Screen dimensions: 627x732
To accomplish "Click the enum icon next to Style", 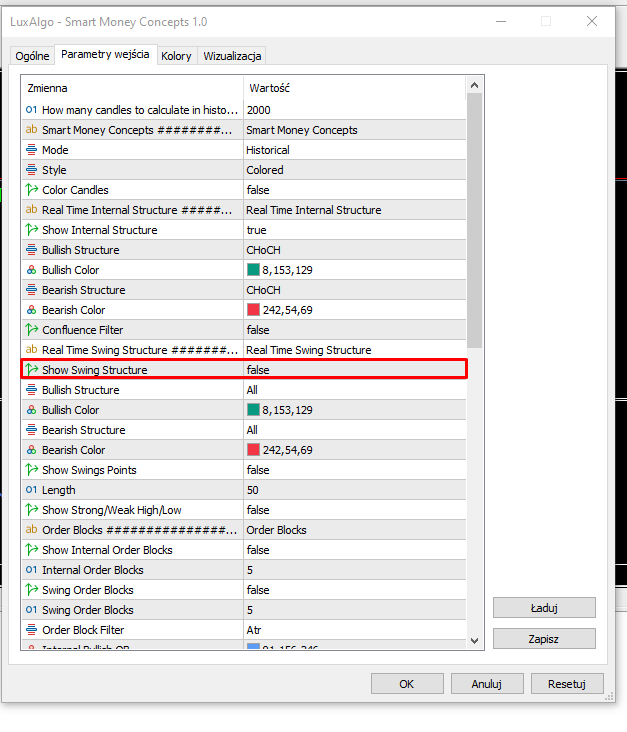I will pos(31,170).
